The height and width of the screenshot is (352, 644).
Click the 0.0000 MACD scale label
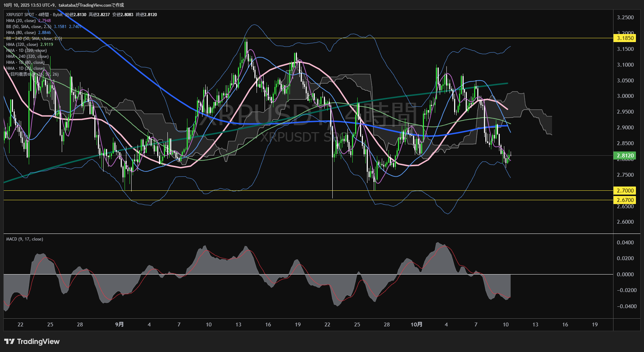coord(625,275)
